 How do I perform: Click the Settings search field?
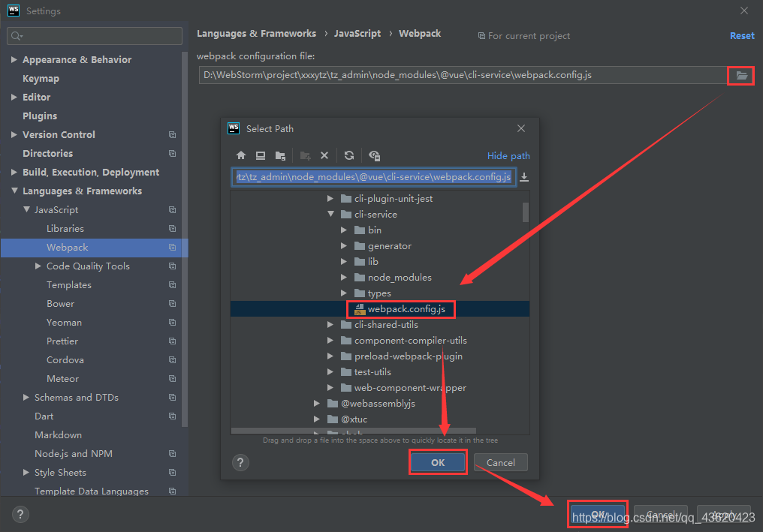pyautogui.click(x=95, y=36)
